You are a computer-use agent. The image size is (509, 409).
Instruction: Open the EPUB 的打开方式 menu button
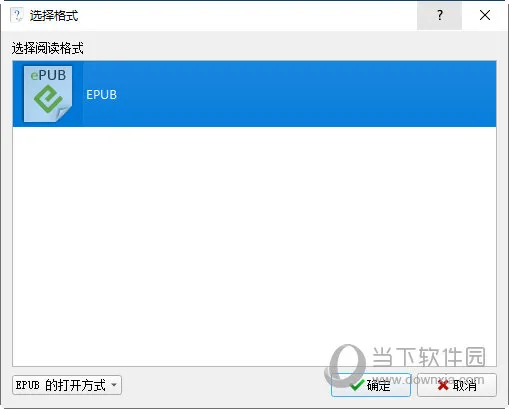pyautogui.click(x=67, y=385)
